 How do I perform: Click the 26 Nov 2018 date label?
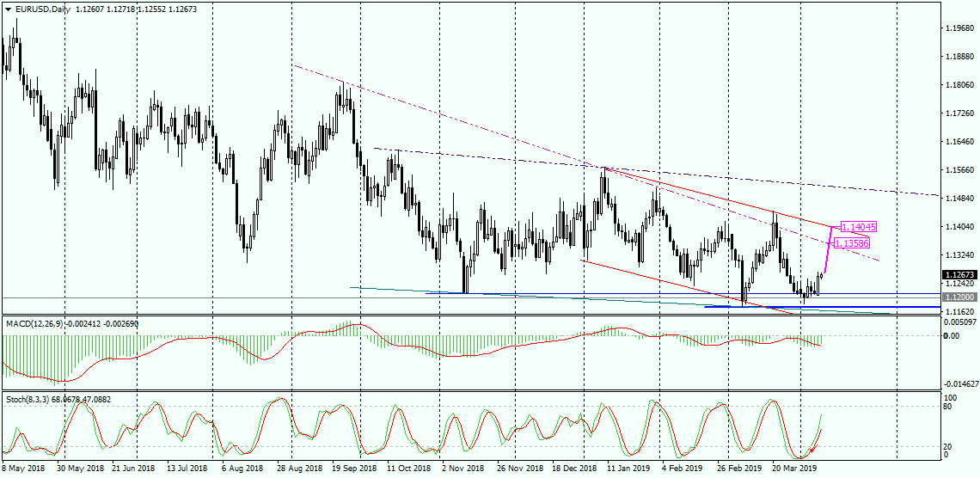click(521, 468)
